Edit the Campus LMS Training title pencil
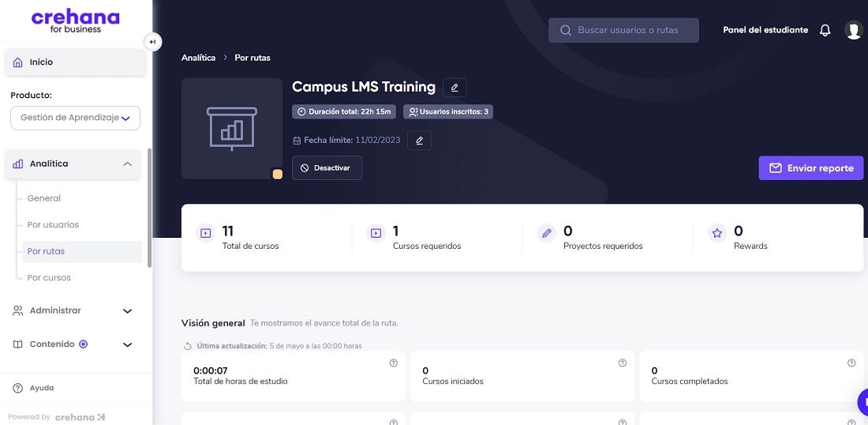Viewport: 868px width, 425px height. (x=455, y=88)
